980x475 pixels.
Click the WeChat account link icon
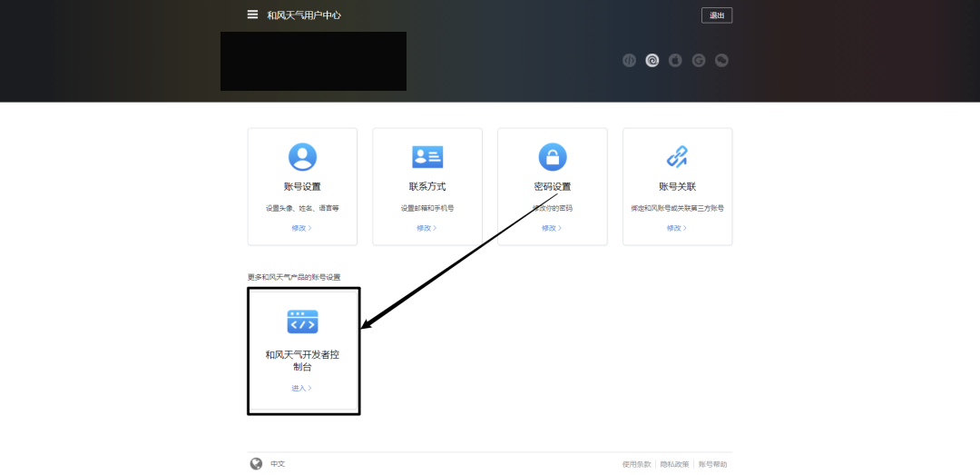point(721,60)
